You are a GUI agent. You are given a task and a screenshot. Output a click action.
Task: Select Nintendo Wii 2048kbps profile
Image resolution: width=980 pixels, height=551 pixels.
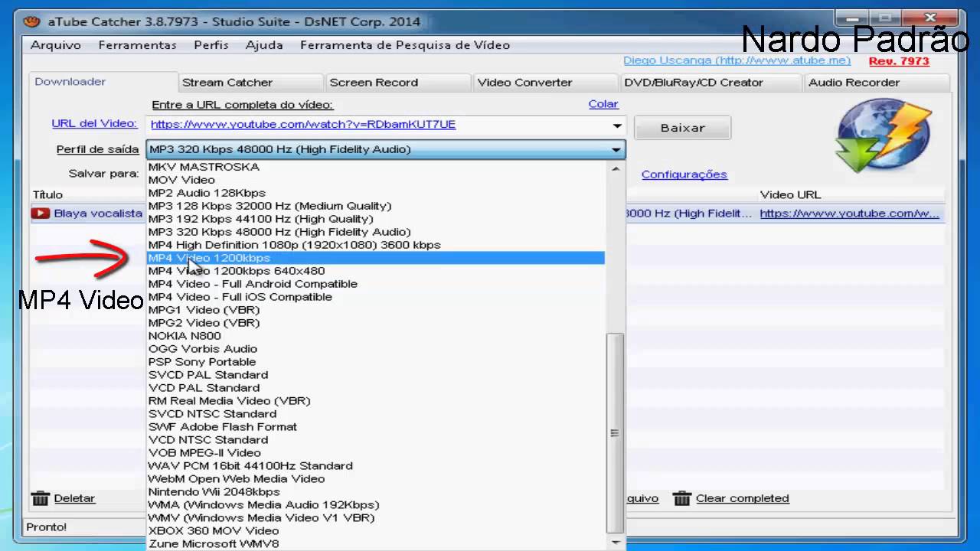pos(376,492)
